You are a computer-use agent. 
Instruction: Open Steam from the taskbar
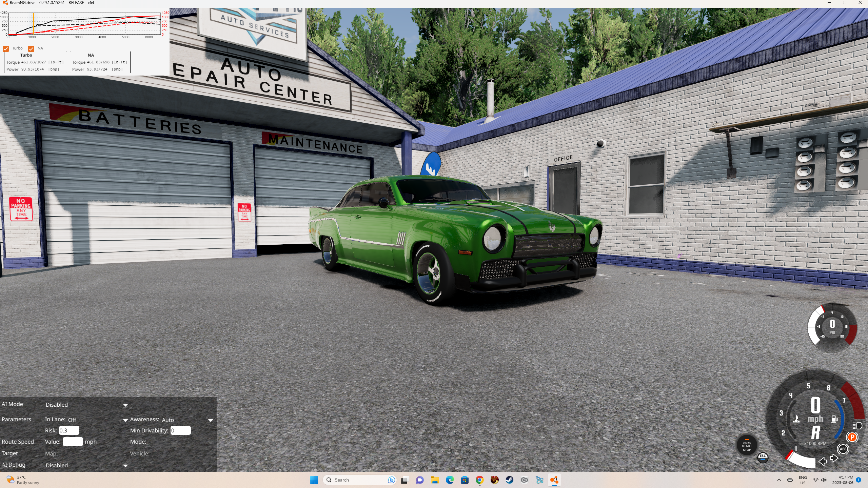(509, 480)
